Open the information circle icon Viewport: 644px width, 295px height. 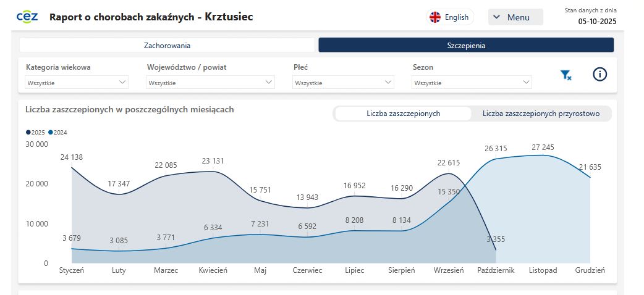pyautogui.click(x=600, y=74)
